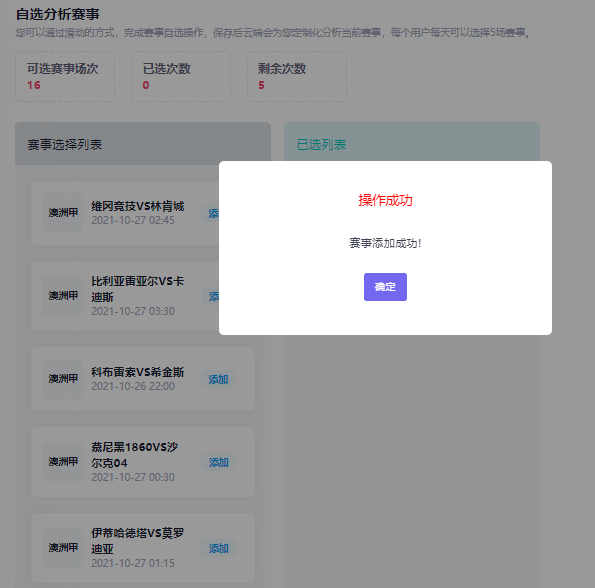
Task: Click the date 2021-10-27 02:45
Action: coord(133,220)
